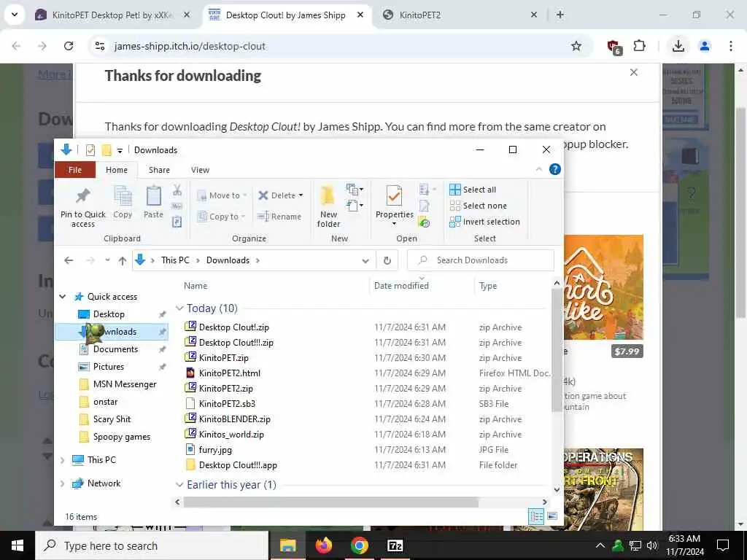Screen dimensions: 747x560
Task: Click the Rename button
Action: click(279, 217)
